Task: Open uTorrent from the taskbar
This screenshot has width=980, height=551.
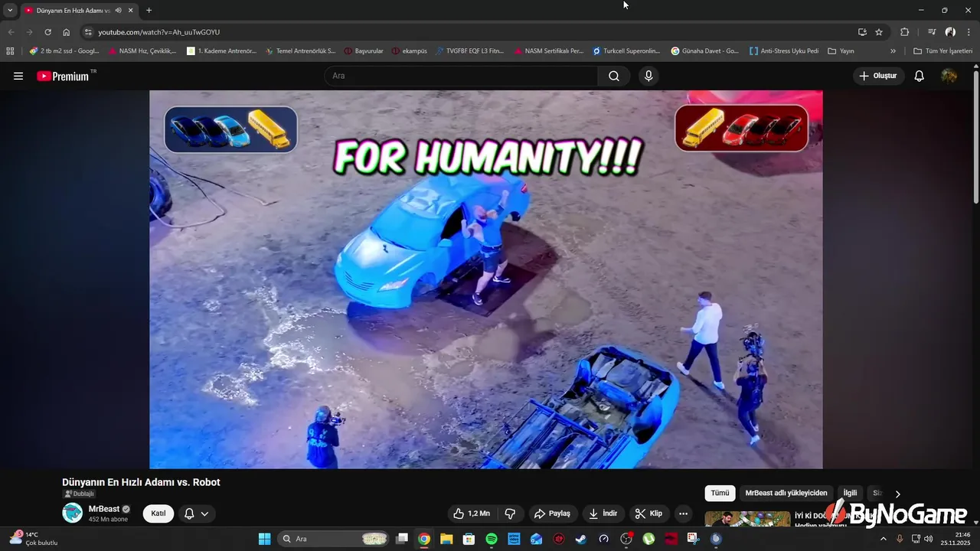Action: [648, 539]
